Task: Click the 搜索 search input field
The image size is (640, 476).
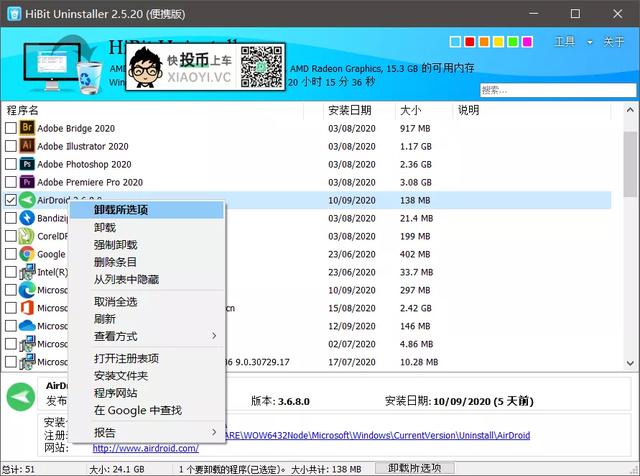Action: click(x=558, y=90)
